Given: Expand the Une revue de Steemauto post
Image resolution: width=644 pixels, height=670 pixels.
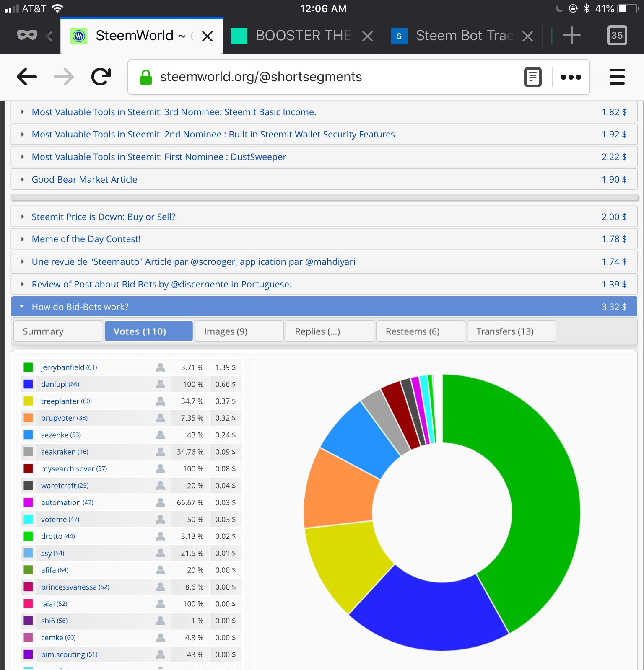Looking at the screenshot, I should [324, 262].
